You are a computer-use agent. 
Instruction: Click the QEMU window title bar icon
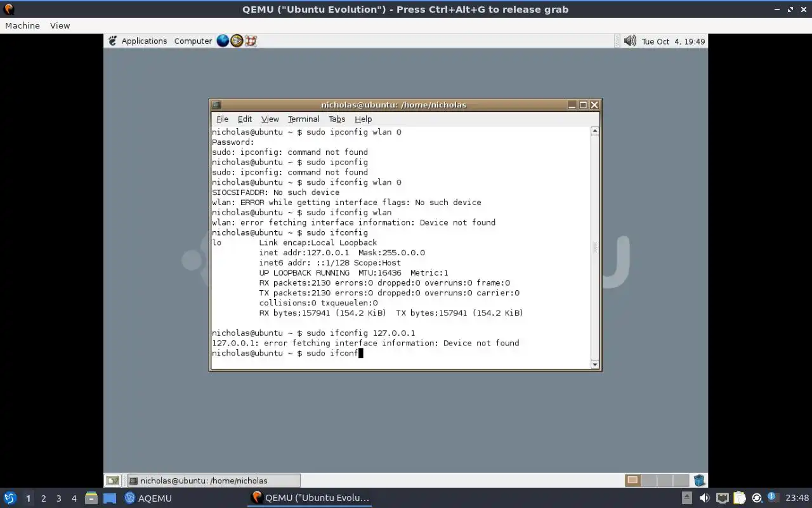click(x=8, y=10)
